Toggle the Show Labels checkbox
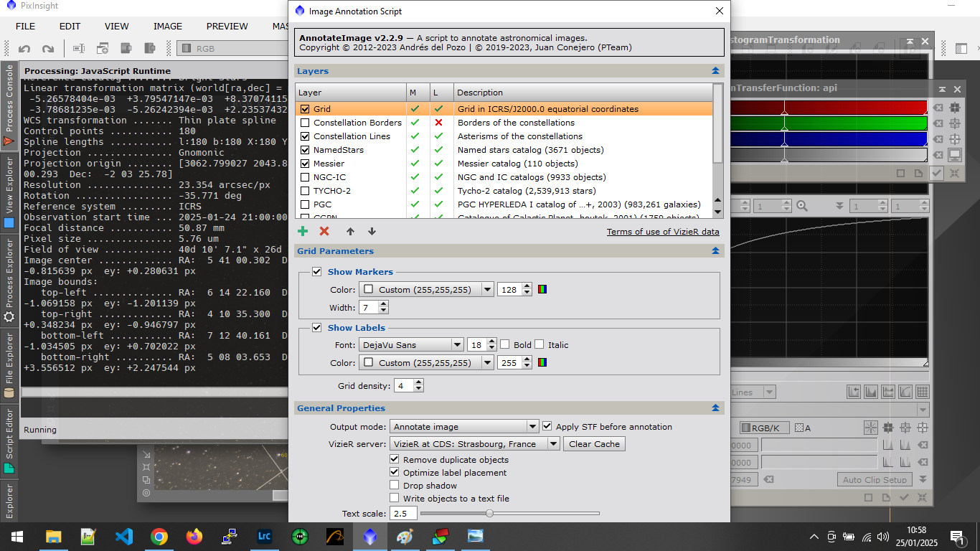The image size is (980, 551). [317, 328]
